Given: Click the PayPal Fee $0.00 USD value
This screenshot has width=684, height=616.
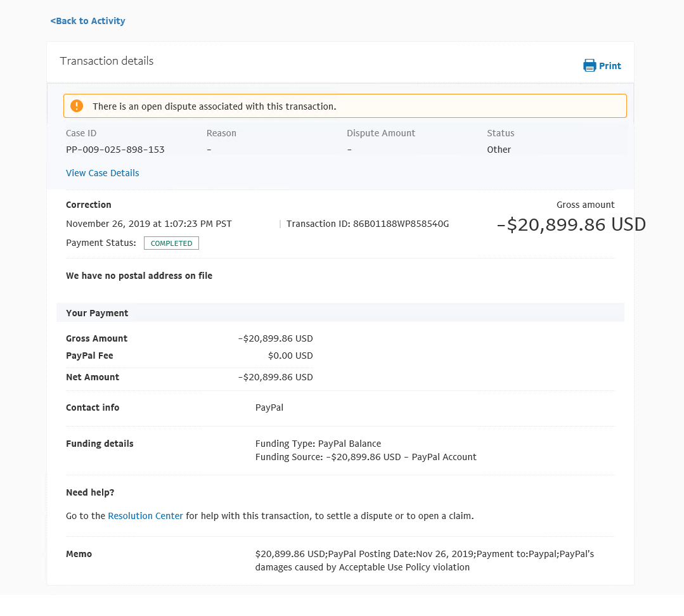Looking at the screenshot, I should point(290,356).
